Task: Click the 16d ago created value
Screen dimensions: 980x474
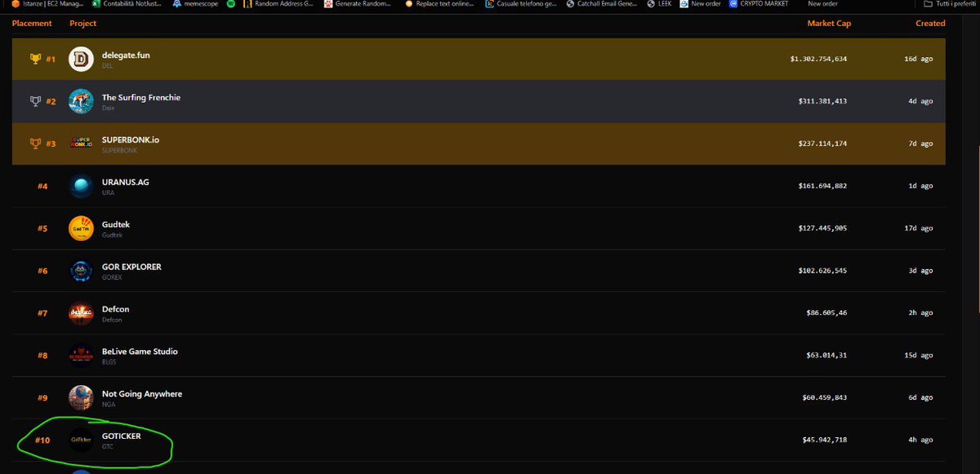Action: (918, 59)
